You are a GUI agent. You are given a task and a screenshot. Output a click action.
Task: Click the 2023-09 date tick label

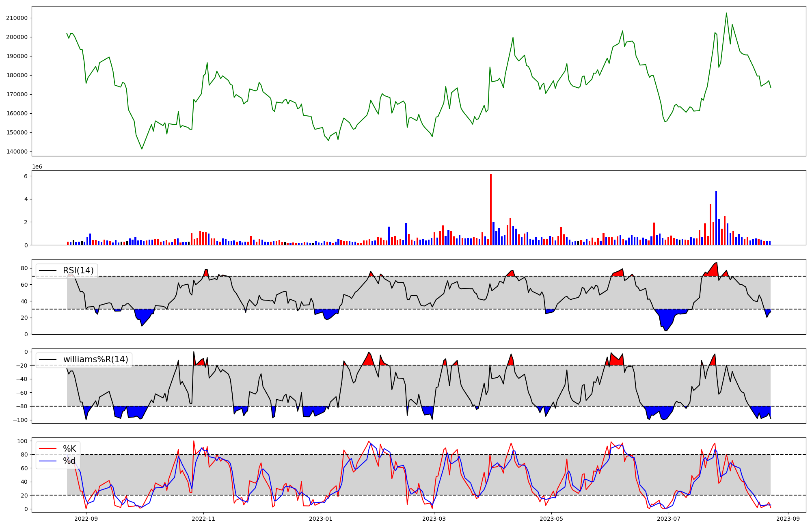coord(788,519)
